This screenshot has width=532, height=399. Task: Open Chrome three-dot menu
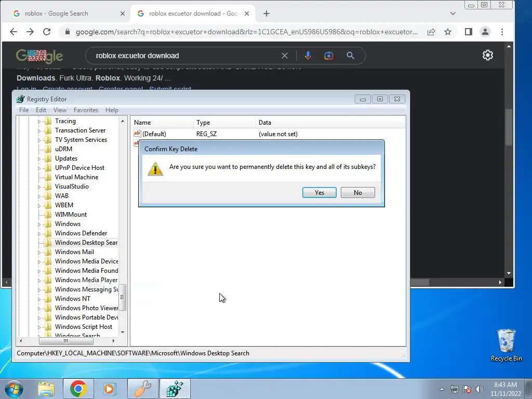[x=502, y=32]
